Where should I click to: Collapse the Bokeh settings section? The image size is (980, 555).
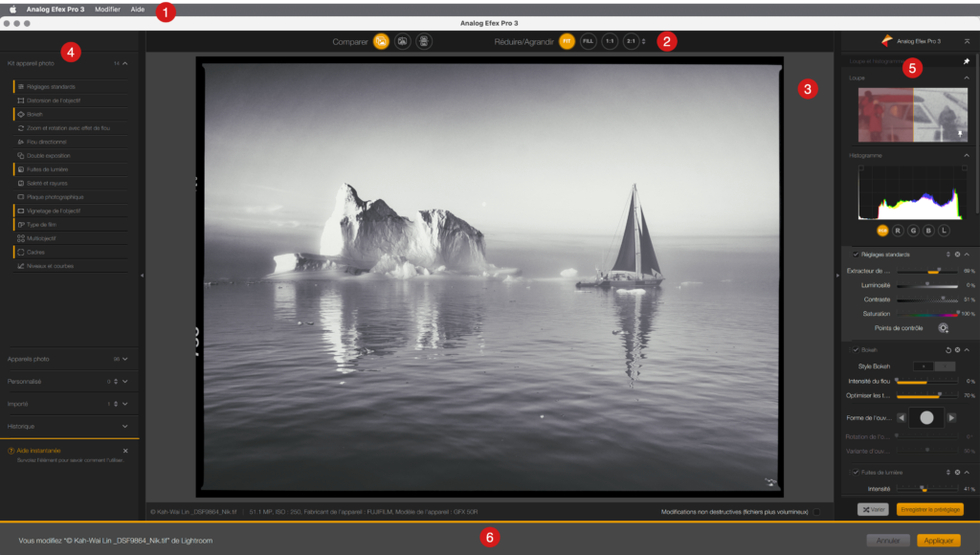click(967, 350)
